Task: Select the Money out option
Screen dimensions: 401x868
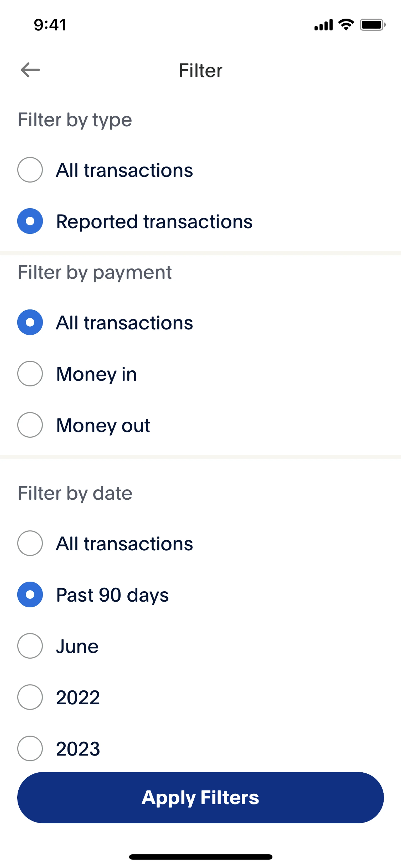Action: (30, 425)
